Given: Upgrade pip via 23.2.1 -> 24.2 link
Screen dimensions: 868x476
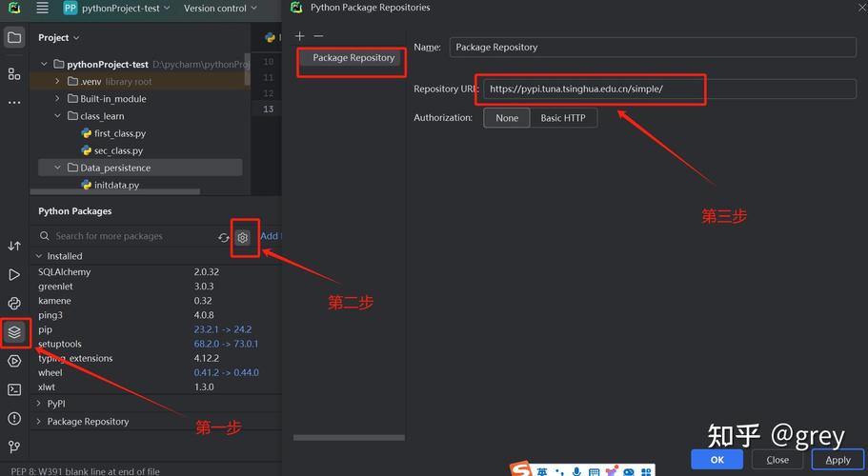Looking at the screenshot, I should 223,329.
